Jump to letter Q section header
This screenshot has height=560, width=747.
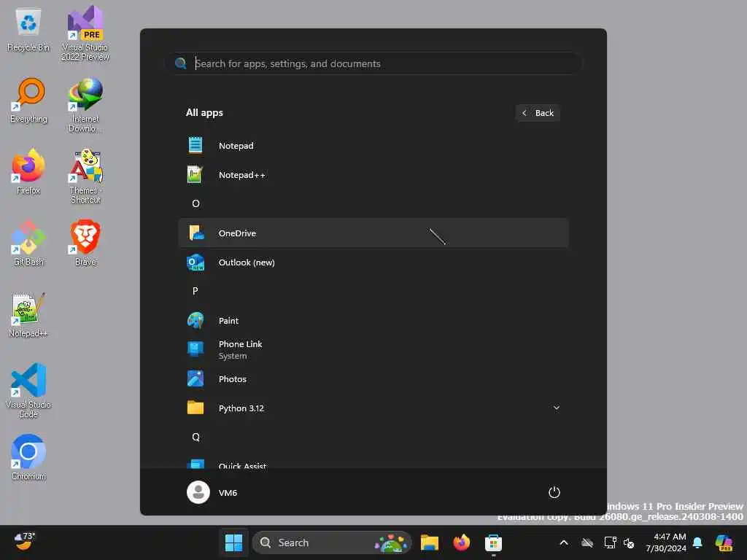click(196, 437)
